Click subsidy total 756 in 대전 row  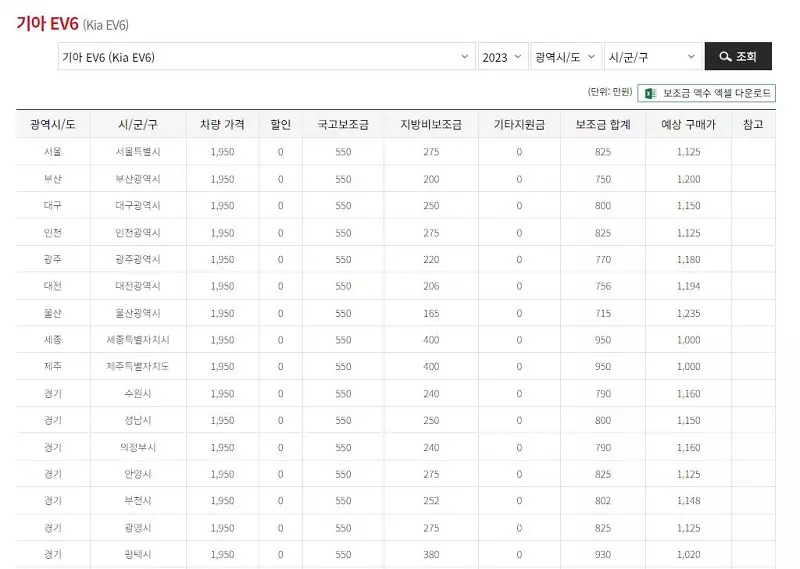point(603,286)
